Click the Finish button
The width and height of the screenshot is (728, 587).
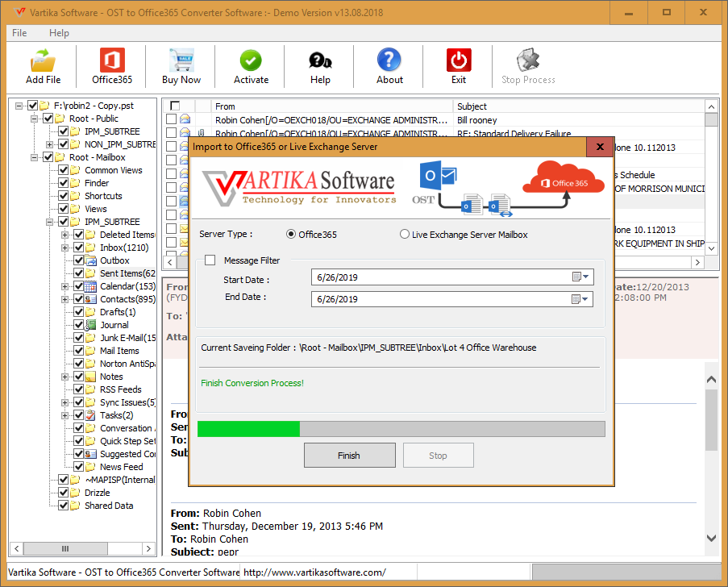[x=350, y=455]
